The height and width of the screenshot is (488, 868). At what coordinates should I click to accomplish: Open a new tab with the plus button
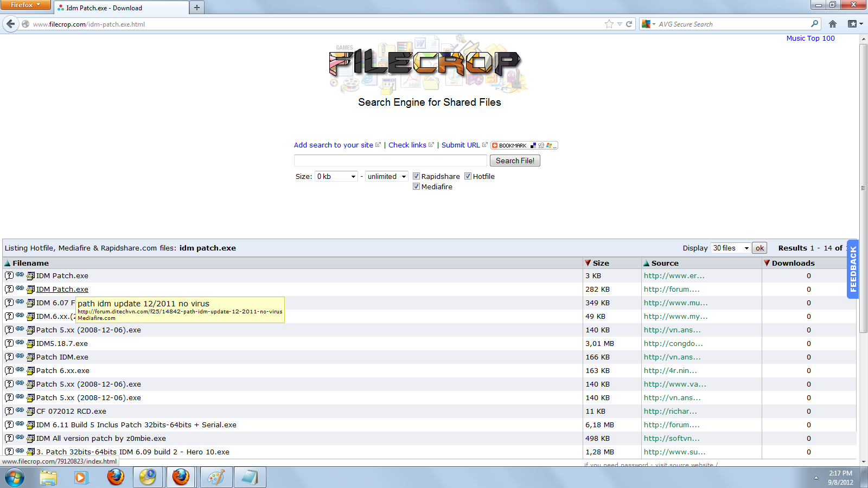197,8
